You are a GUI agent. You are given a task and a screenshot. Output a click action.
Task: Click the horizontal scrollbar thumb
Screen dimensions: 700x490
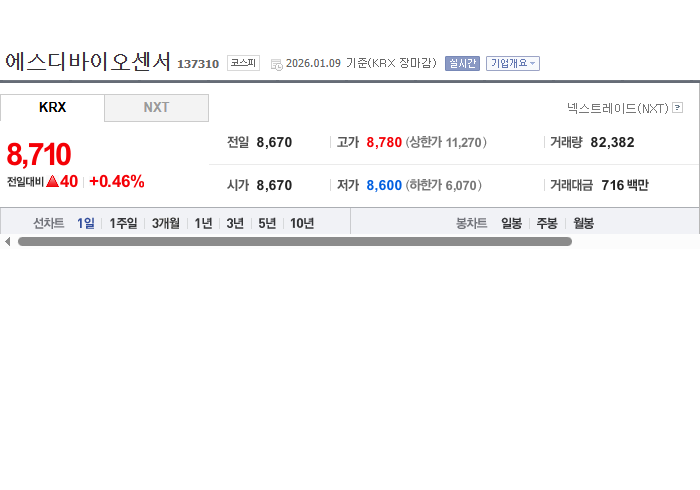point(295,241)
